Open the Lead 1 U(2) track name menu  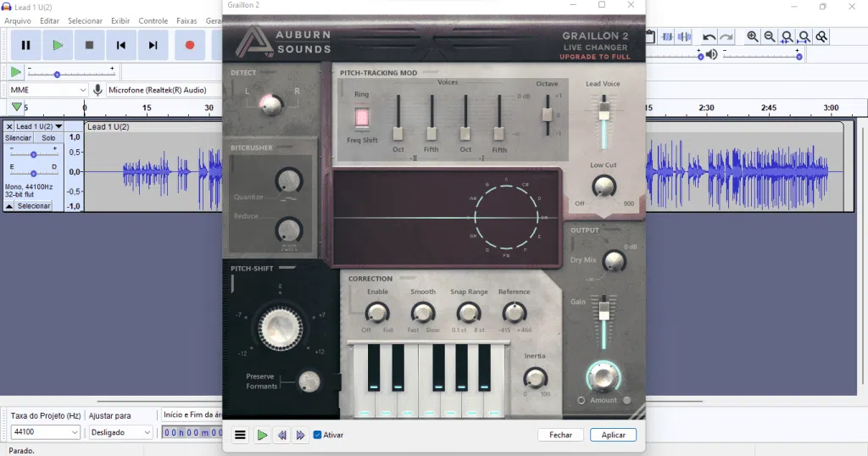pos(39,127)
